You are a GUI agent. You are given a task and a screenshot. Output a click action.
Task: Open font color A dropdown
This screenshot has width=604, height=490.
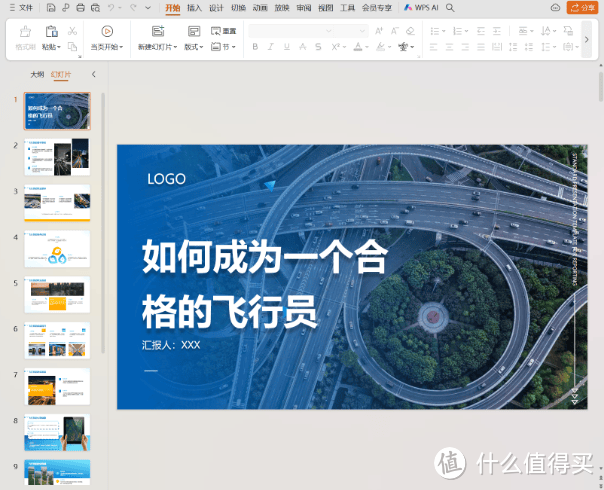tap(367, 47)
